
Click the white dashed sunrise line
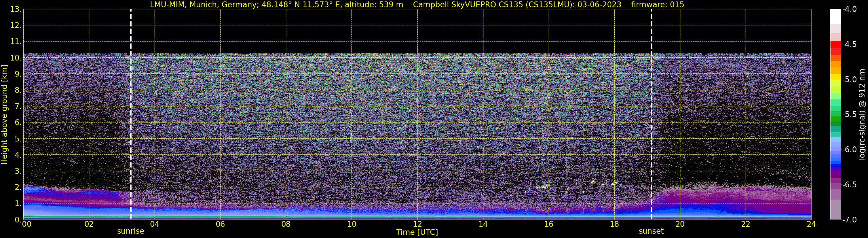[131, 114]
